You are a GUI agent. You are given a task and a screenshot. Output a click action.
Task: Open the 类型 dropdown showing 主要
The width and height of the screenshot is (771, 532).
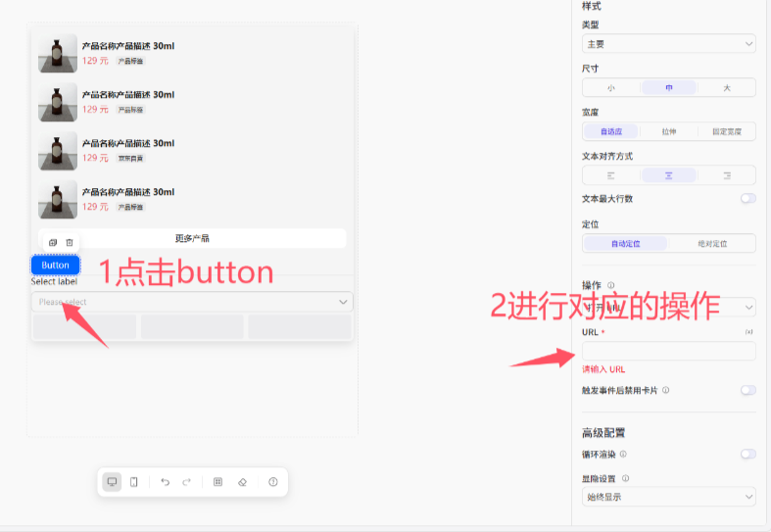click(x=668, y=44)
